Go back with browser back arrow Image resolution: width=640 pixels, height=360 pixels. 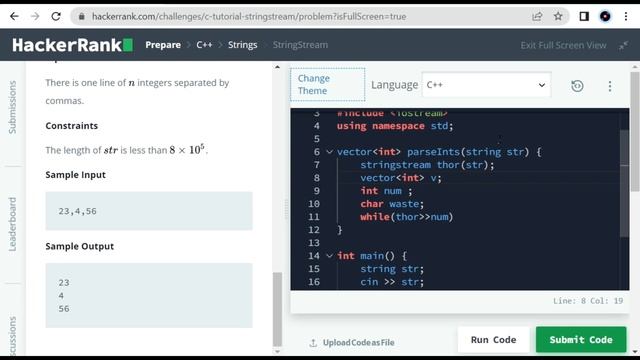click(x=14, y=16)
